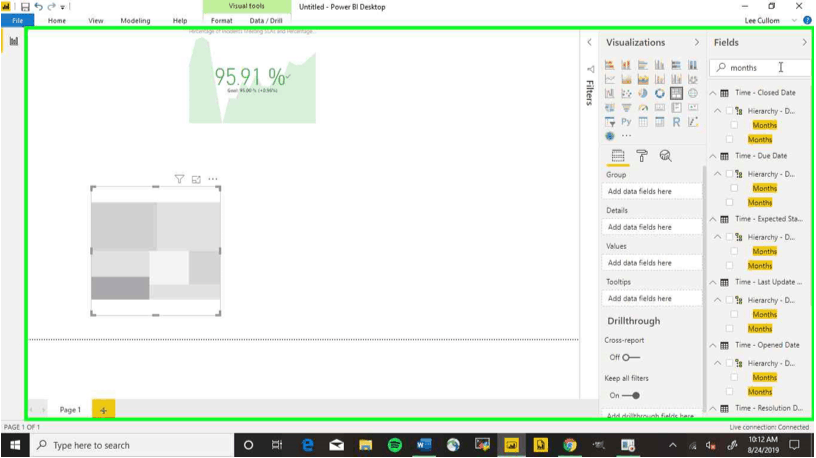Collapse Time - Closed Date table
The image size is (816, 458).
(713, 93)
